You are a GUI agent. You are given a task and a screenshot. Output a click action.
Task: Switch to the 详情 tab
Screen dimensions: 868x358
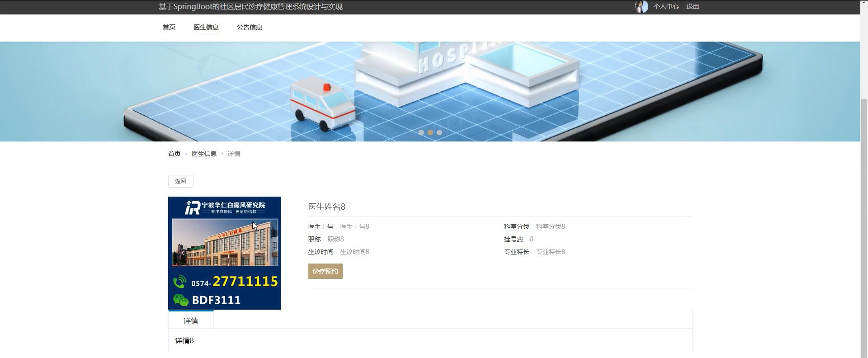[x=191, y=320]
